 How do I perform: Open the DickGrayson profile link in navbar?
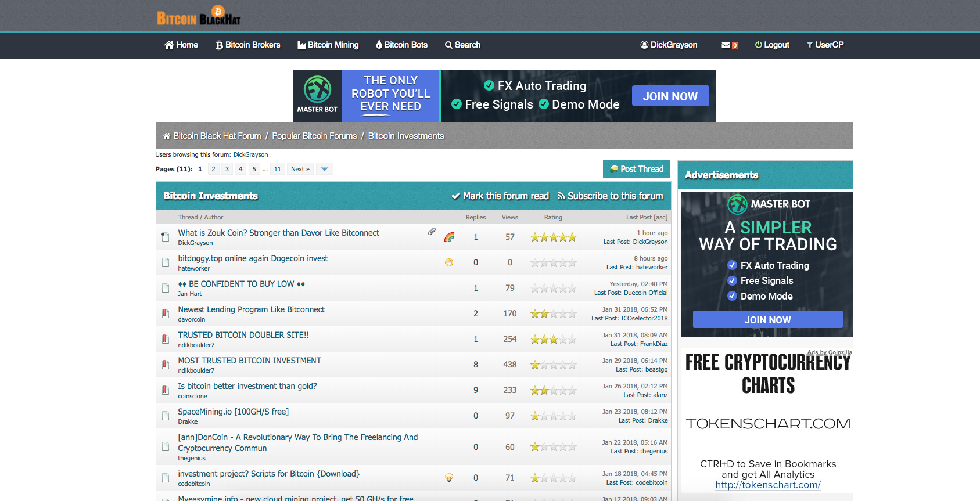pos(669,45)
